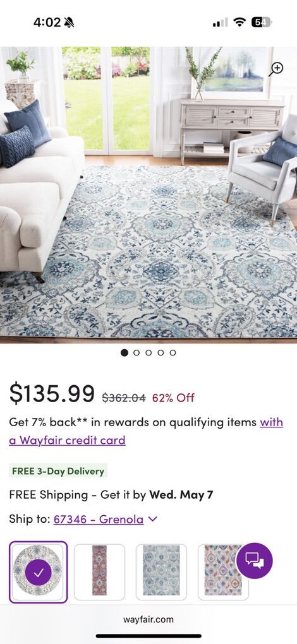
Task: Go to the fifth image carousel dot
Action: (173, 352)
